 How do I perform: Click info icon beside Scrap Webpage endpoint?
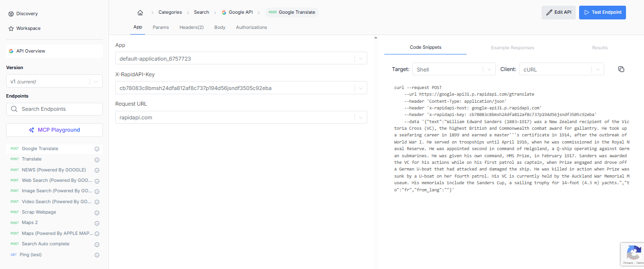pyautogui.click(x=97, y=213)
